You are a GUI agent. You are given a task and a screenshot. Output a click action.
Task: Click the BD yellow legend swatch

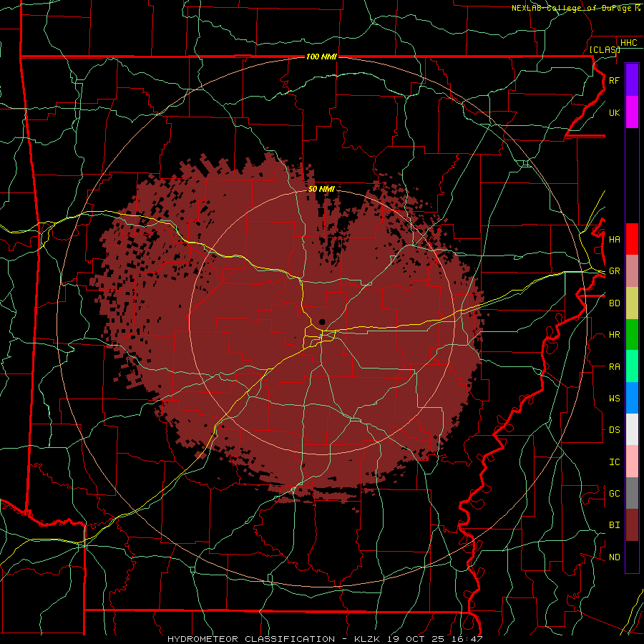click(x=632, y=303)
